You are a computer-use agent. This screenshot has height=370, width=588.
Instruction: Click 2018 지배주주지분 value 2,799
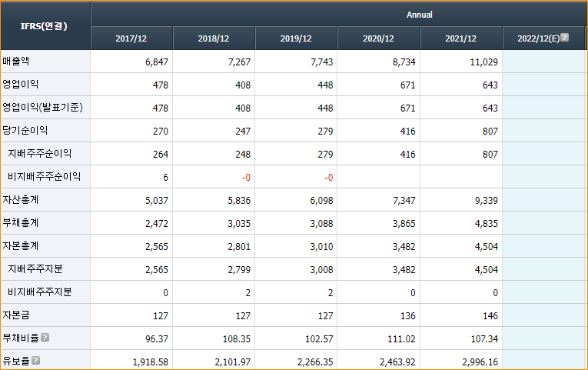click(239, 270)
